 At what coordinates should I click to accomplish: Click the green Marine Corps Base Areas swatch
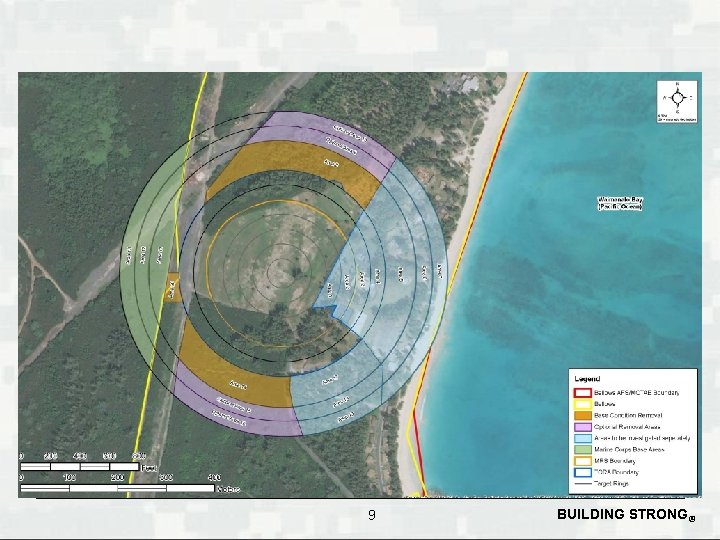(x=583, y=450)
